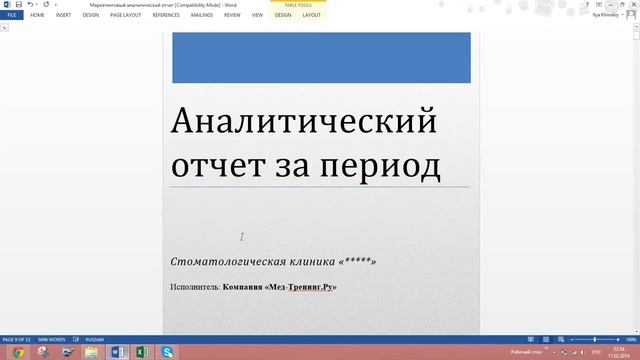Click the subtitle "Стоматологическая клиника"
The image size is (640, 360).
pos(252,261)
